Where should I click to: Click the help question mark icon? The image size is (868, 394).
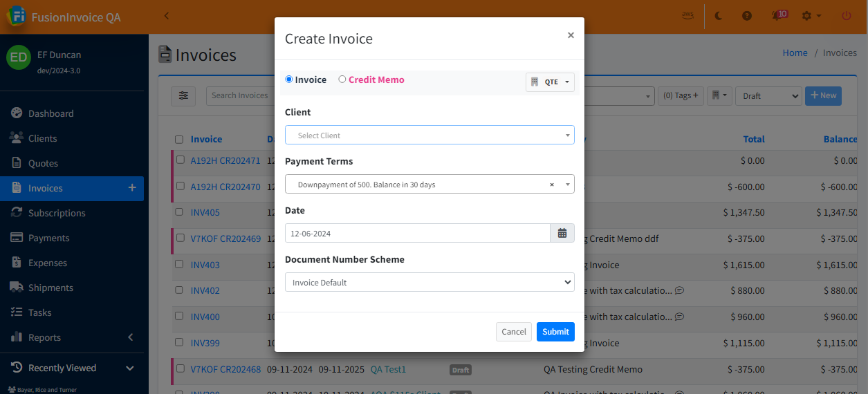(x=747, y=16)
